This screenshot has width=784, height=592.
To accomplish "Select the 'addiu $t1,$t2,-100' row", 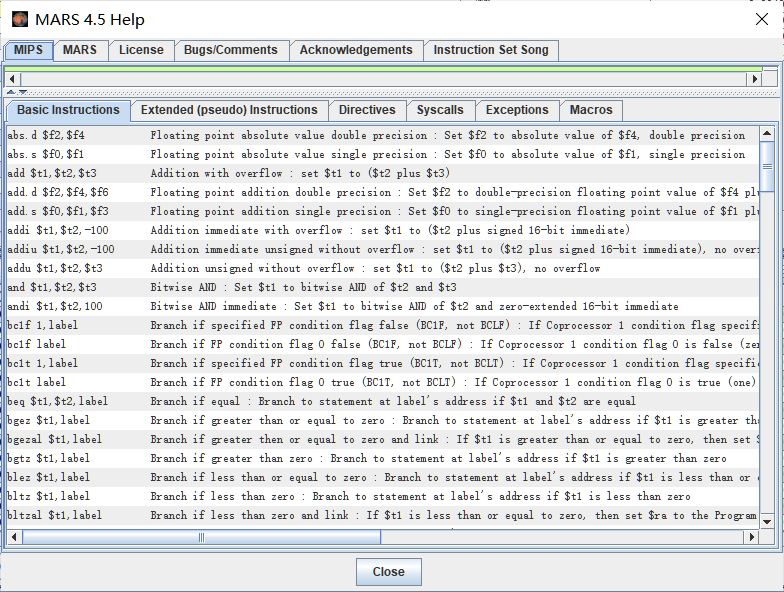I will 383,250.
